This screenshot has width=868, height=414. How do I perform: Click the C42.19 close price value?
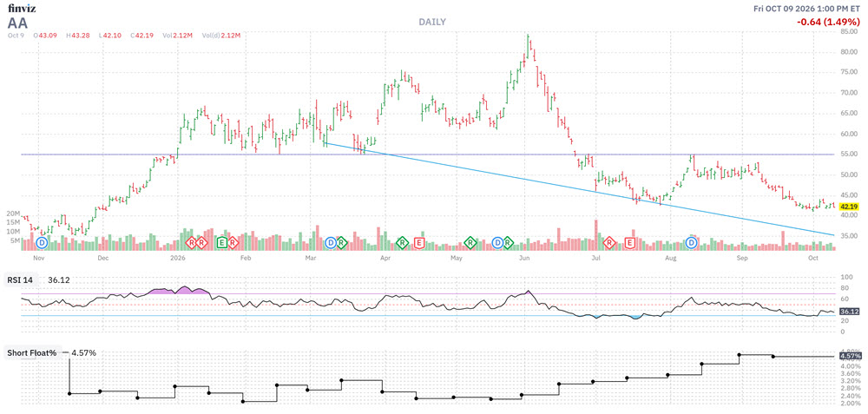141,36
